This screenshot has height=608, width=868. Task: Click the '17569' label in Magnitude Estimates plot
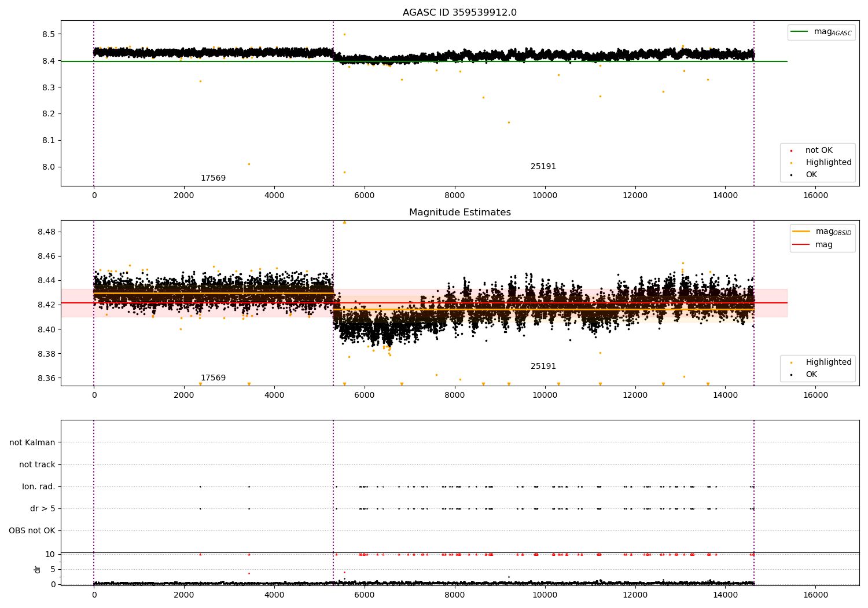click(x=213, y=378)
